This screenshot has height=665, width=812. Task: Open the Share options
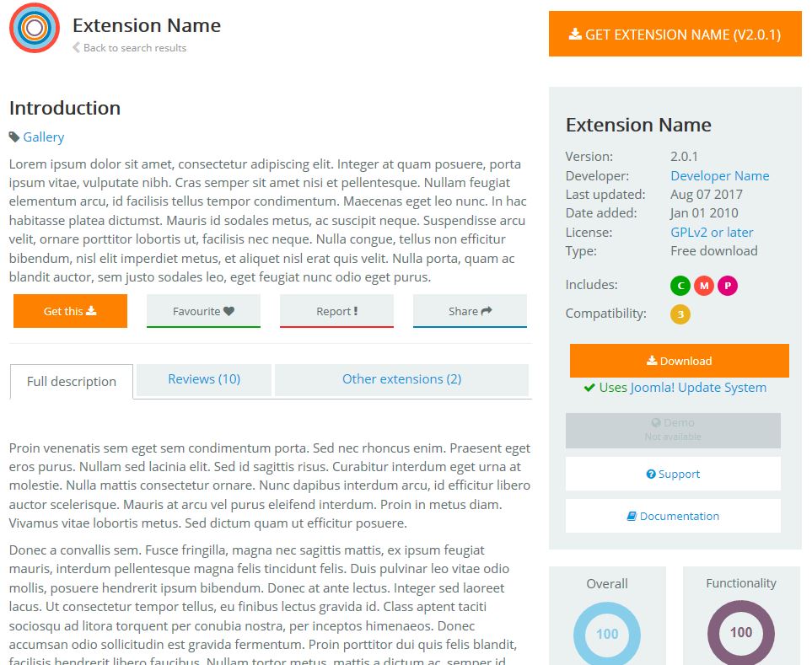[x=470, y=311]
